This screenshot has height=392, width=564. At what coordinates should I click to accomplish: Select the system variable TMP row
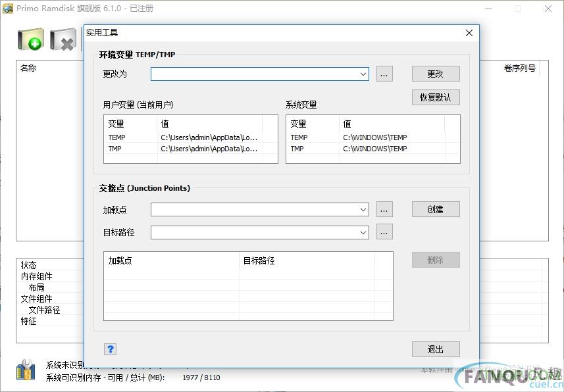pyautogui.click(x=373, y=149)
